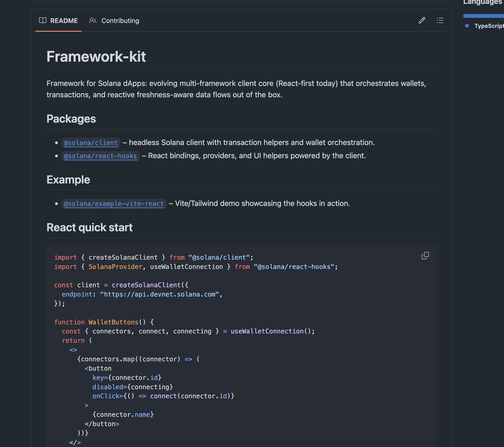This screenshot has width=504, height=447.
Task: Click the "function WalletButtons()" code line
Action: pyautogui.click(x=104, y=322)
